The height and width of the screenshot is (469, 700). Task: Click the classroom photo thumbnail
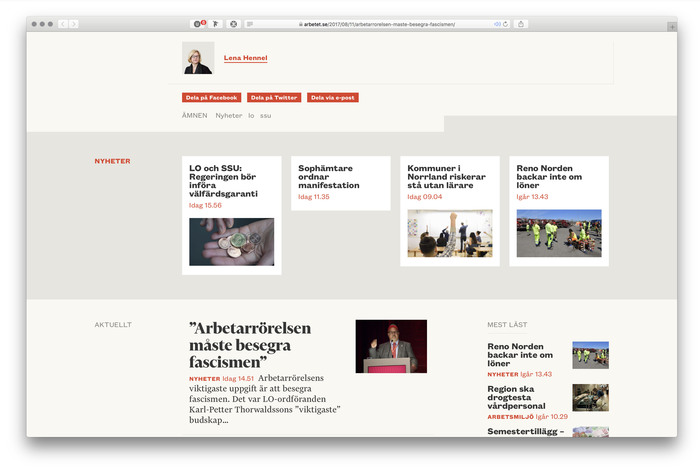click(450, 233)
